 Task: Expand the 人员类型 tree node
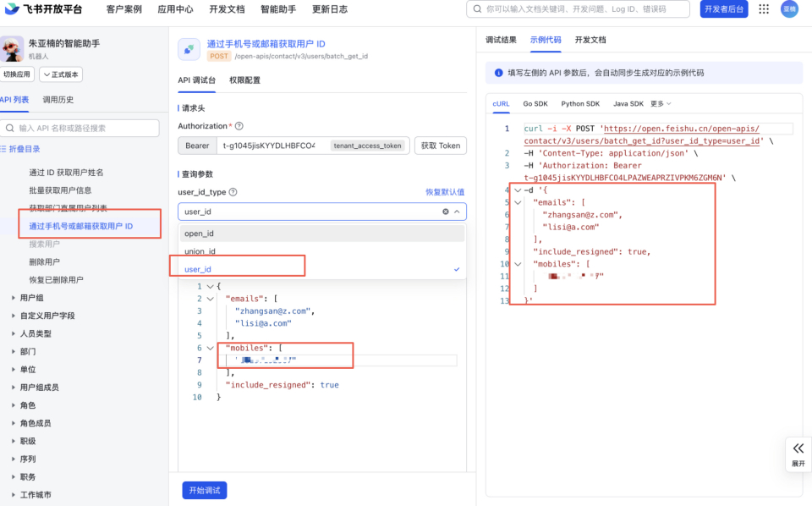click(x=13, y=333)
